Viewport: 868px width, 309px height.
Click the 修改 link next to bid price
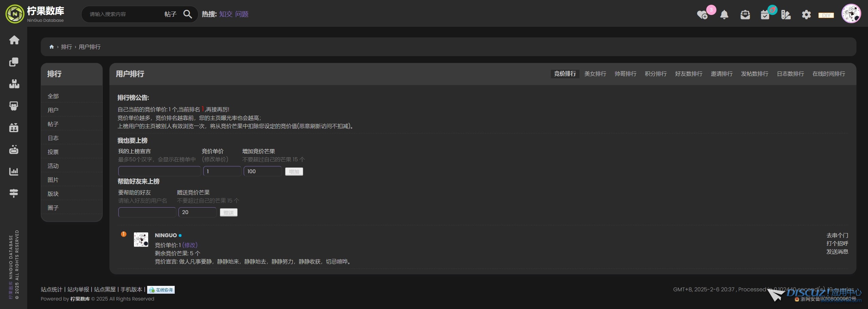pos(190,245)
